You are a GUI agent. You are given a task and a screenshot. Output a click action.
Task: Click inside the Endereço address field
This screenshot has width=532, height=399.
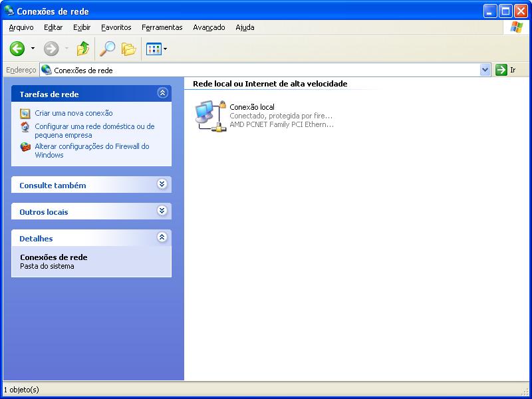[266, 70]
